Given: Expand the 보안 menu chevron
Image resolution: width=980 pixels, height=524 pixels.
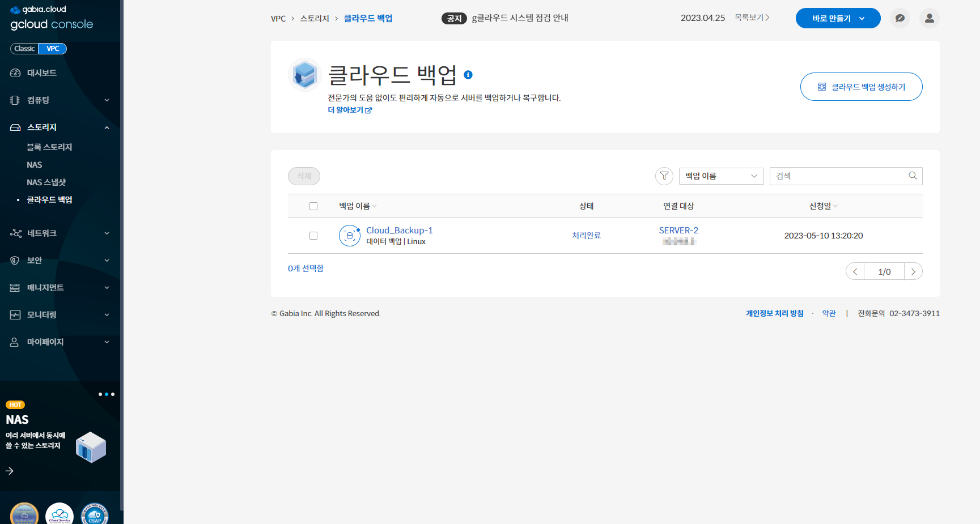Looking at the screenshot, I should click(x=107, y=261).
